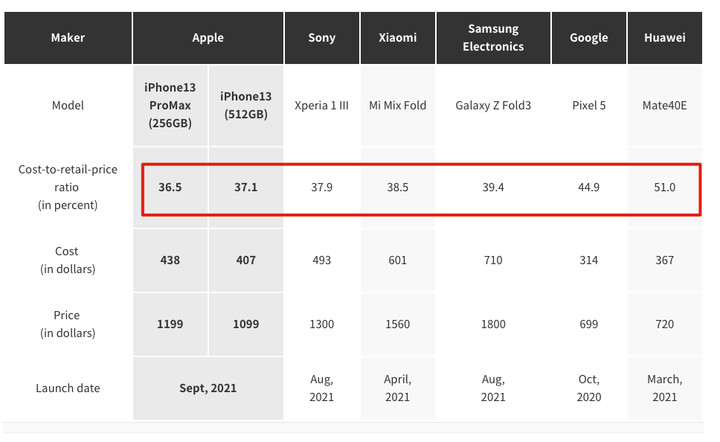This screenshot has width=720, height=442.
Task: Select the Galaxy Z Fold3 cell
Action: click(493, 105)
